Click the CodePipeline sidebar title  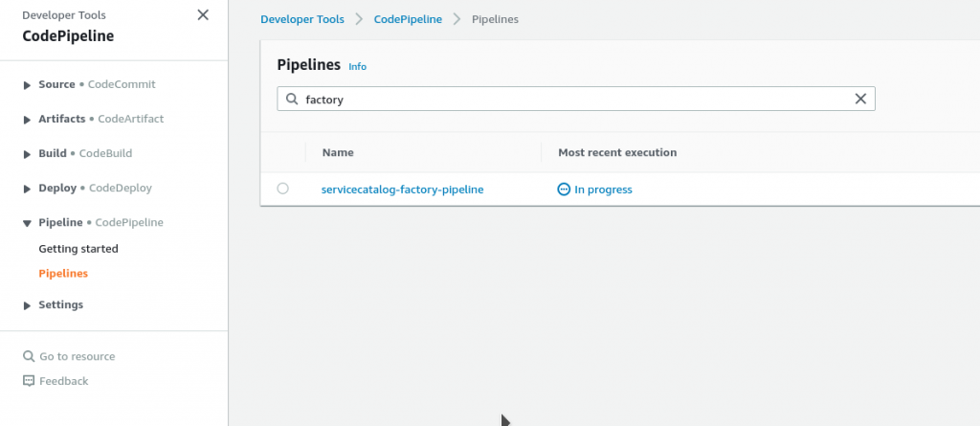68,35
